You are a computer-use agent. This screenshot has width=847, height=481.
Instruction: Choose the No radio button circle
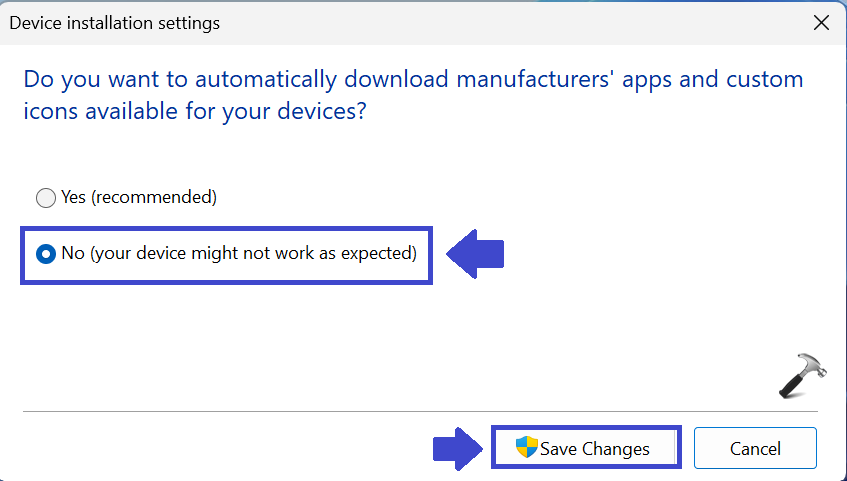(46, 254)
